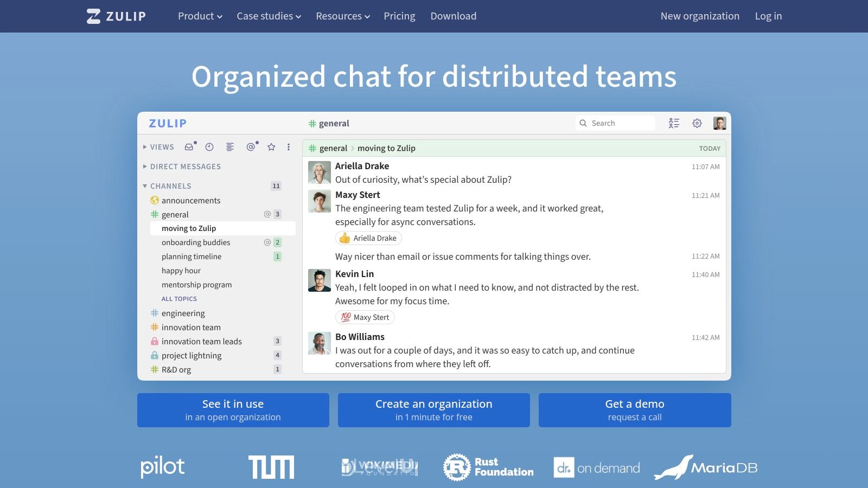868x488 pixels.
Task: Click the dr on demand logo
Action: (597, 467)
